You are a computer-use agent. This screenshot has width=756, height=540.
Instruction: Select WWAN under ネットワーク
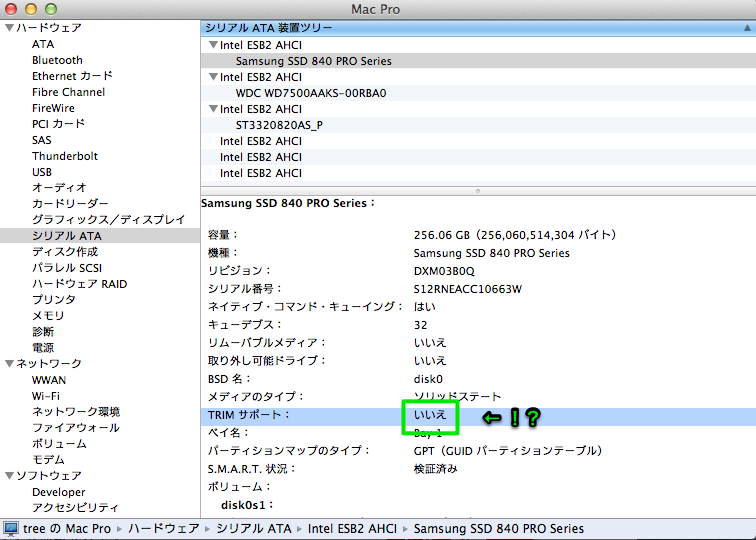49,380
